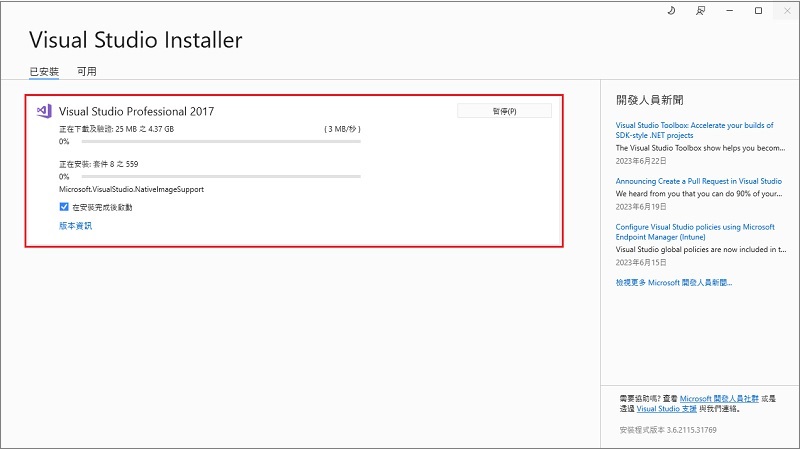Screen dimensions: 800x449
Task: Switch to the 已安裝 tab
Action: click(x=44, y=72)
